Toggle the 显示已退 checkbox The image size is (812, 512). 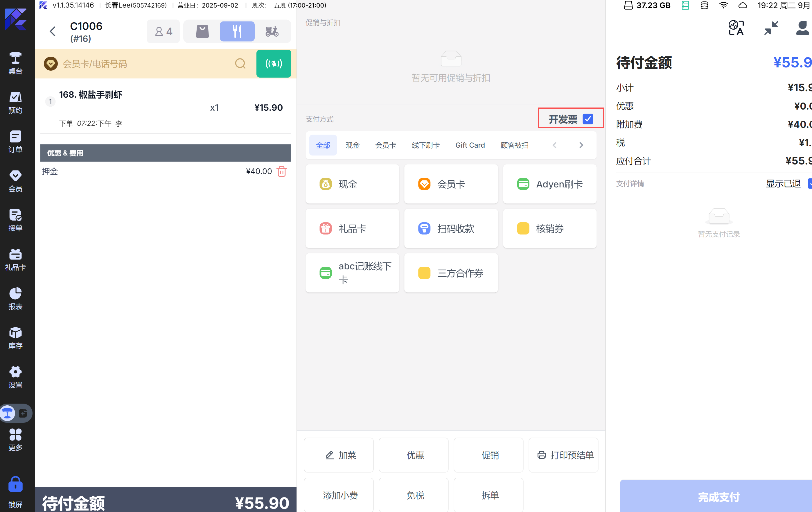(x=809, y=184)
